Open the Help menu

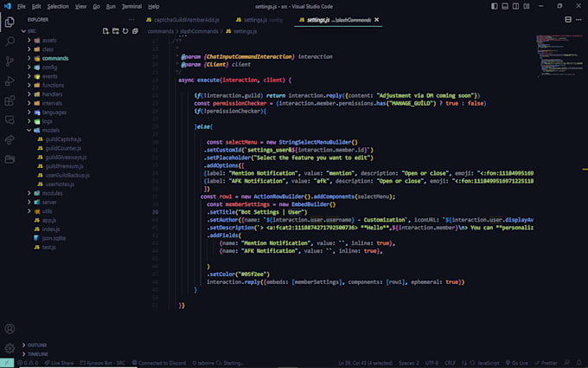pos(153,6)
